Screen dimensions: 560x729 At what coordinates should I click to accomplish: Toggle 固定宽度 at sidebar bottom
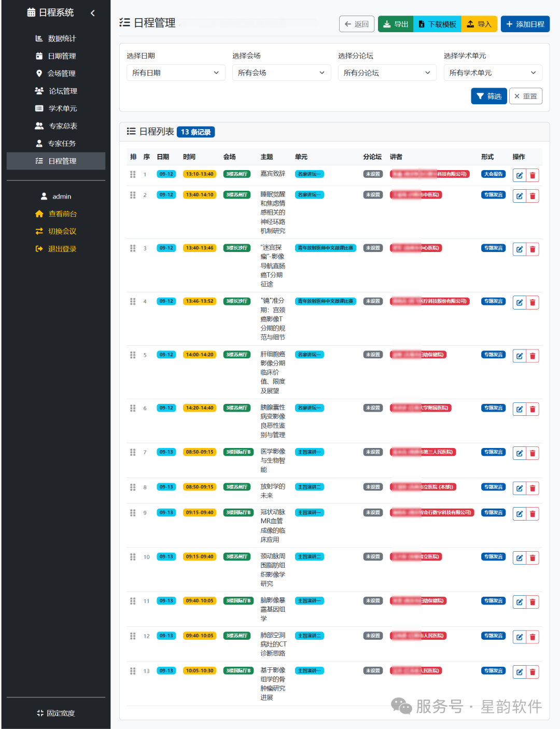56,713
